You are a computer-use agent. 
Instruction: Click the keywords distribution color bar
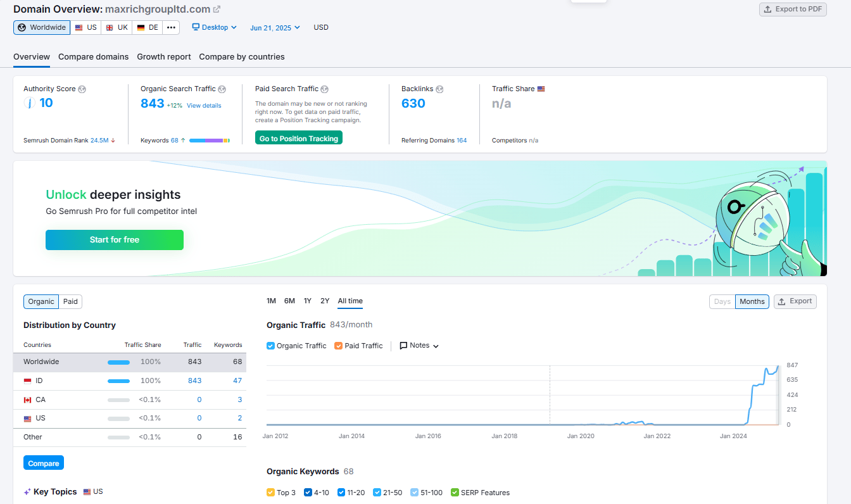click(x=210, y=141)
